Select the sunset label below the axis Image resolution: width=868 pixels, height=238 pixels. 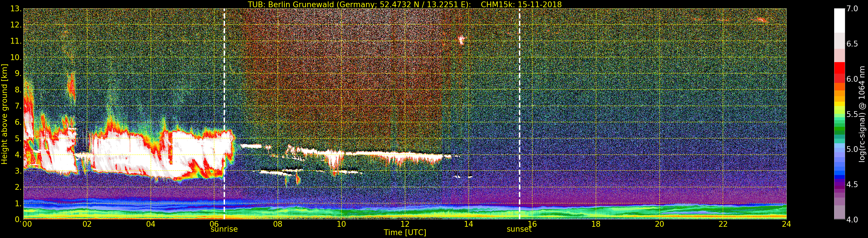pyautogui.click(x=519, y=229)
